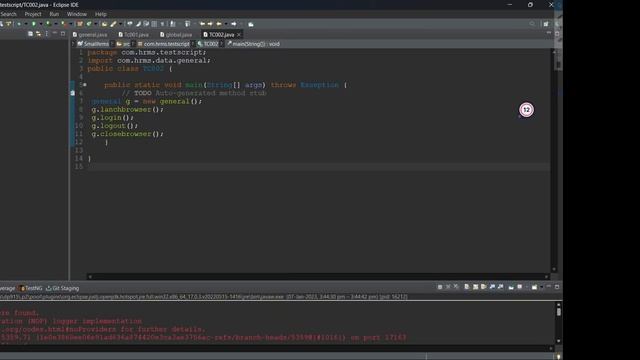Open the Project menu
The image size is (640, 360).
pyautogui.click(x=33, y=14)
